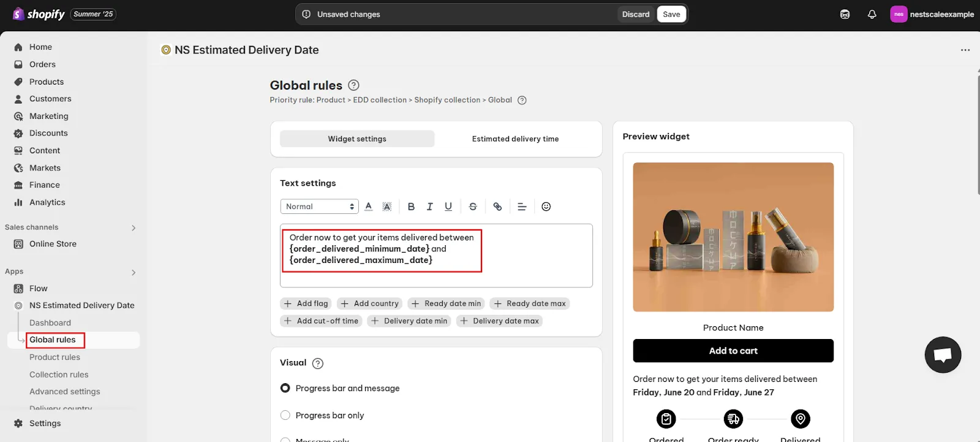Click the Summer '25 edition badge
980x442 pixels.
coord(93,14)
